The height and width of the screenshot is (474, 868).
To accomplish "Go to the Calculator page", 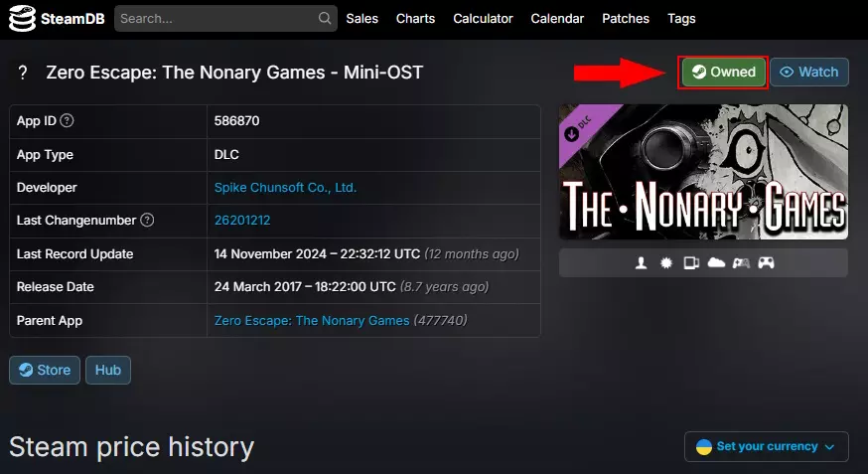I will (483, 18).
